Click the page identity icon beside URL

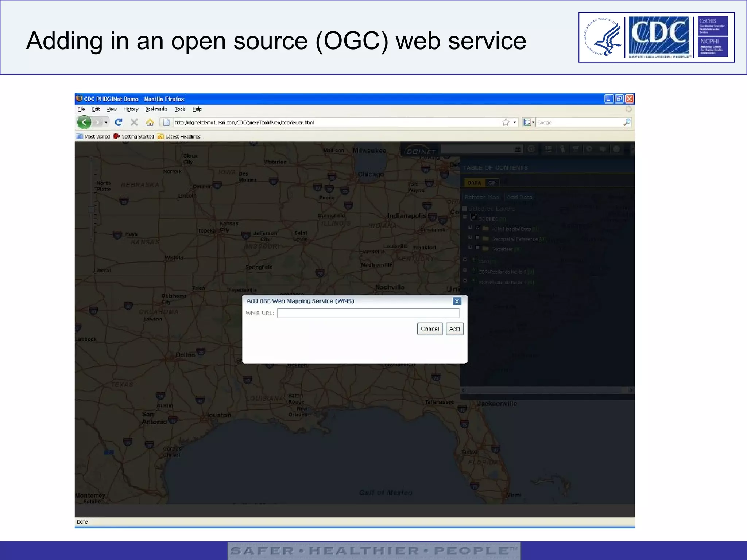point(166,122)
